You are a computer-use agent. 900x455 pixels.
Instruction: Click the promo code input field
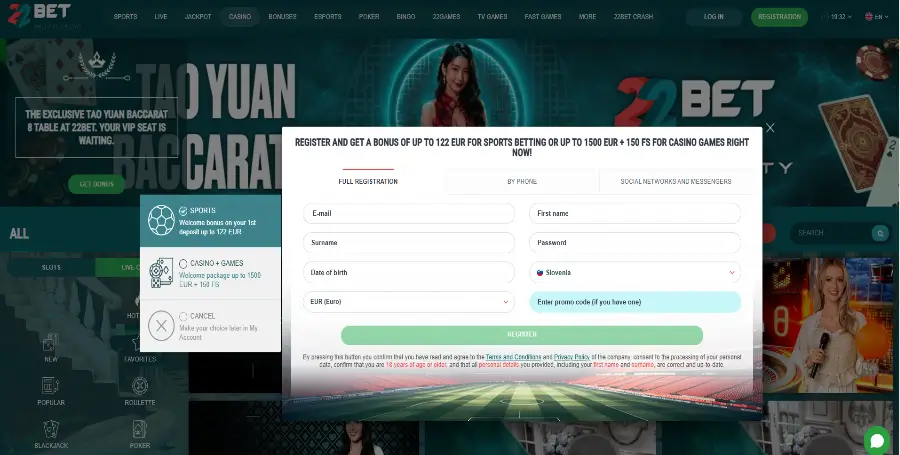635,302
